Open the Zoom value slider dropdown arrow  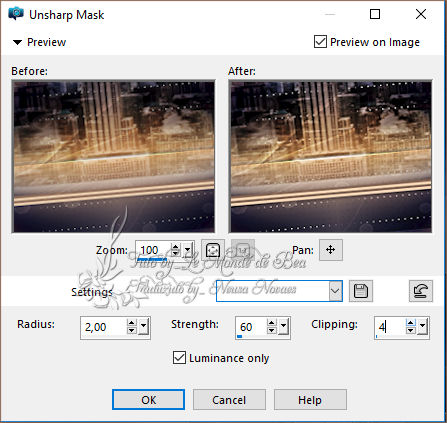[188, 250]
